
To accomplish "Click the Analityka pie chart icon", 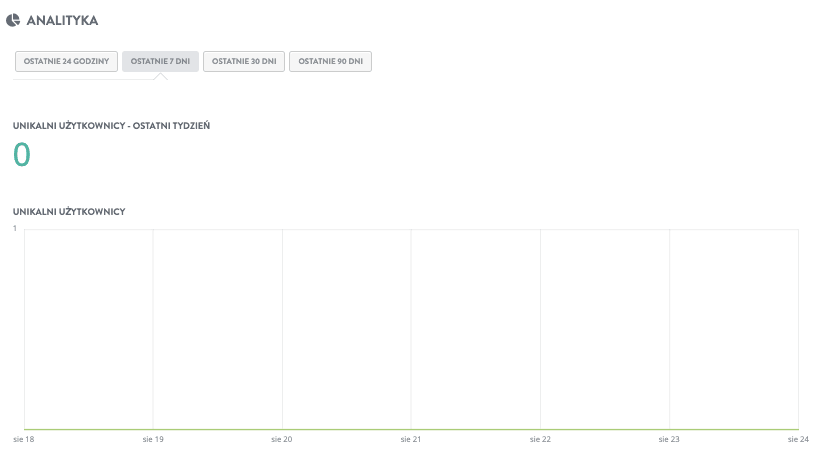I will pyautogui.click(x=12, y=20).
